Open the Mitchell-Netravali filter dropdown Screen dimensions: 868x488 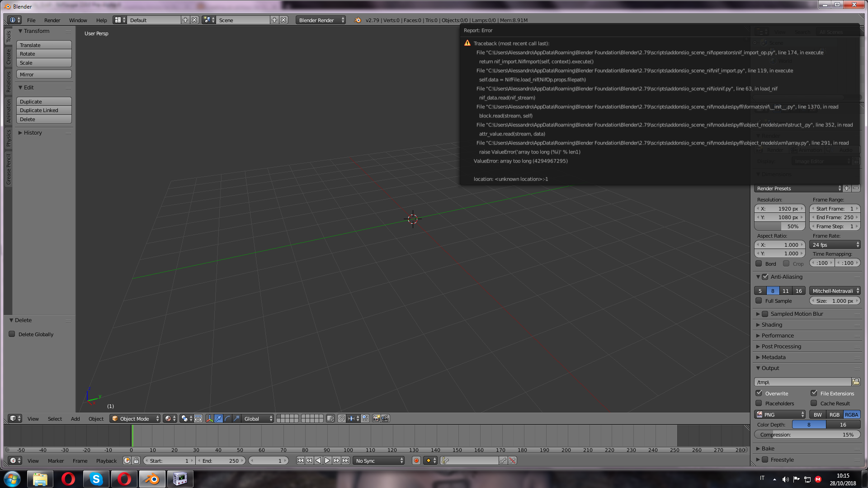[835, 291]
